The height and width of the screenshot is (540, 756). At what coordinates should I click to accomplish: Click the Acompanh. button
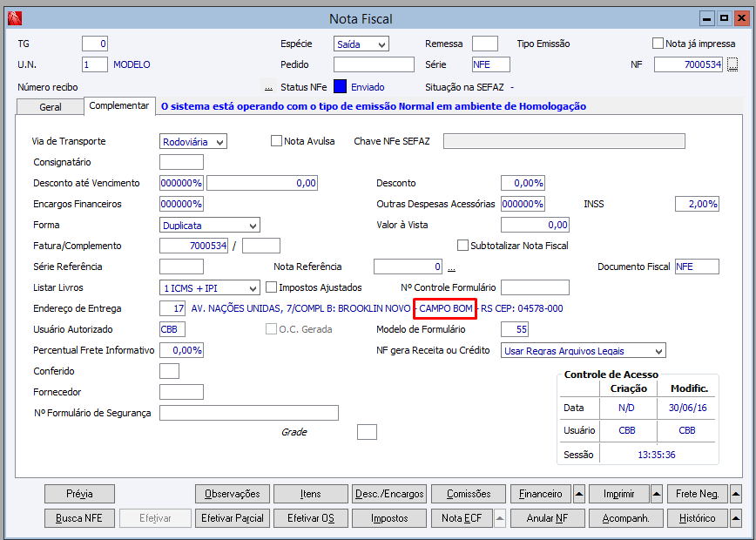626,518
